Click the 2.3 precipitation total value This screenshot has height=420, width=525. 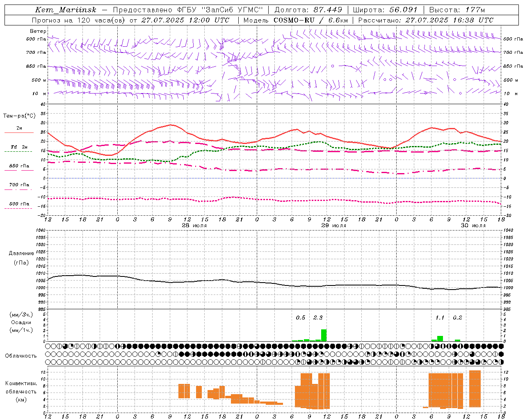tap(318, 317)
